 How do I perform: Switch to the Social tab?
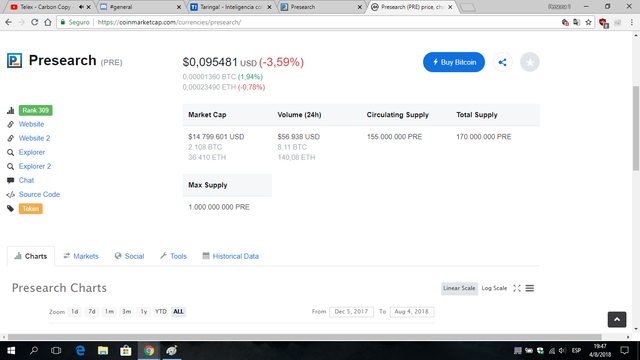pos(129,256)
